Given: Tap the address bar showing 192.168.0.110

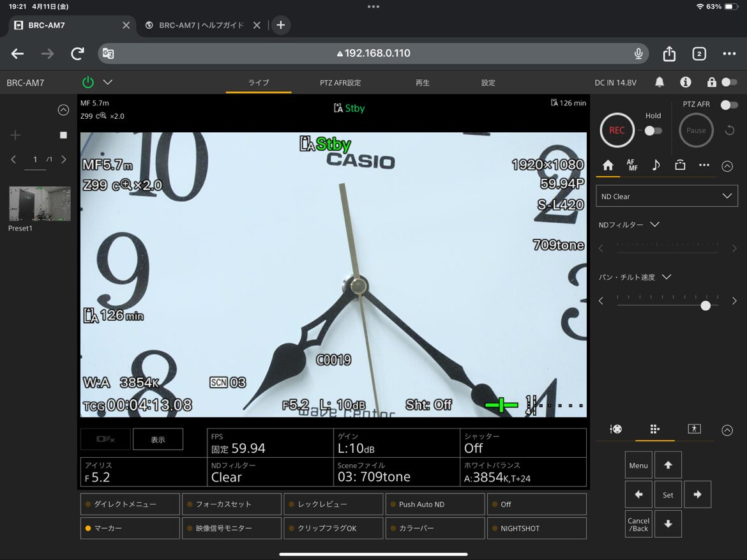Looking at the screenshot, I should (x=373, y=54).
